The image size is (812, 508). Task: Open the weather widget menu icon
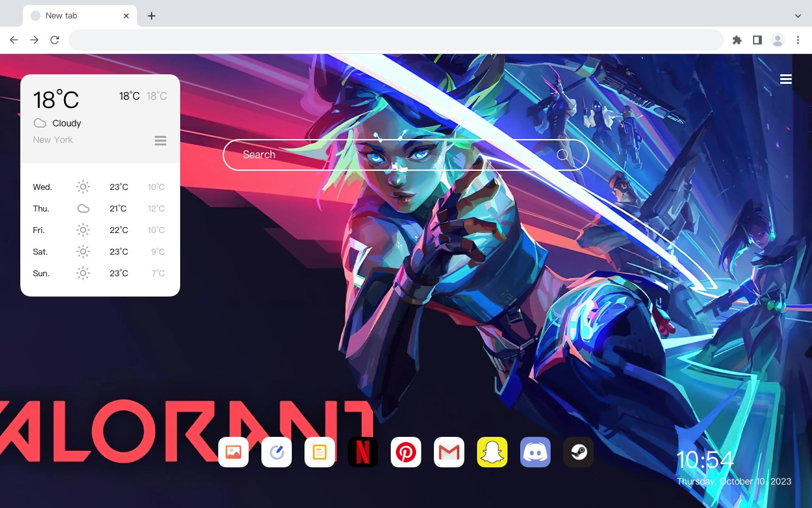pyautogui.click(x=160, y=141)
